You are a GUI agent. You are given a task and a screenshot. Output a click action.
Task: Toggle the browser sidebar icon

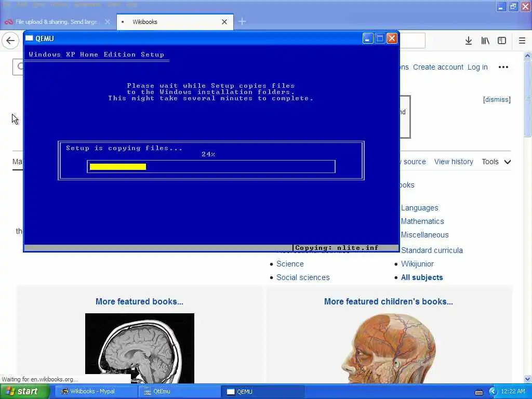pyautogui.click(x=502, y=41)
